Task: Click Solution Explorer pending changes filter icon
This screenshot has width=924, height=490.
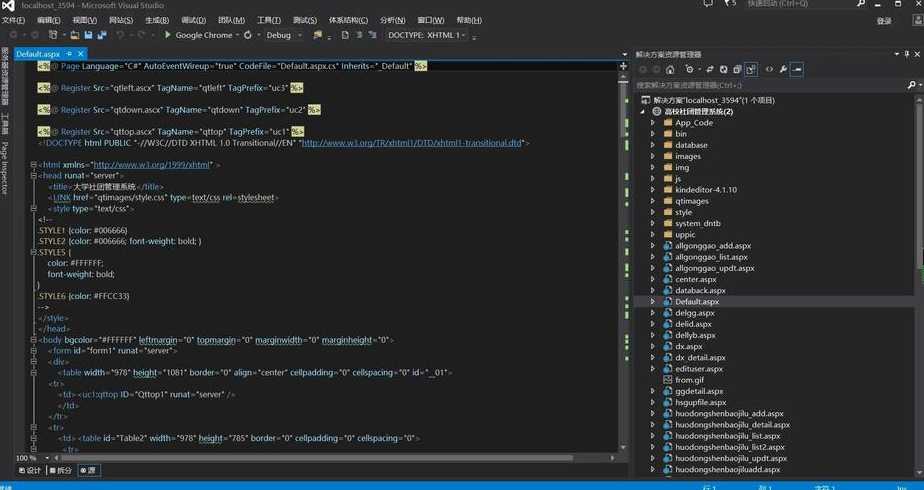Action: [689, 69]
